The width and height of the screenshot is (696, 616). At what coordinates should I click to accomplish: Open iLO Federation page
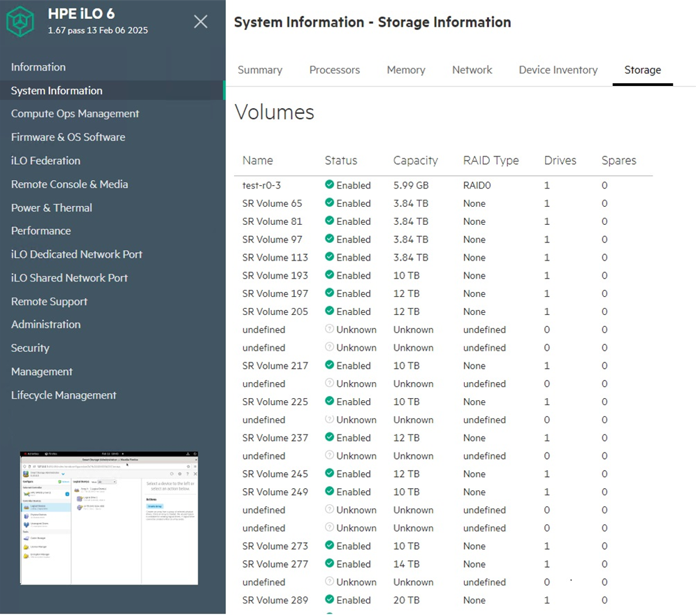pos(45,161)
